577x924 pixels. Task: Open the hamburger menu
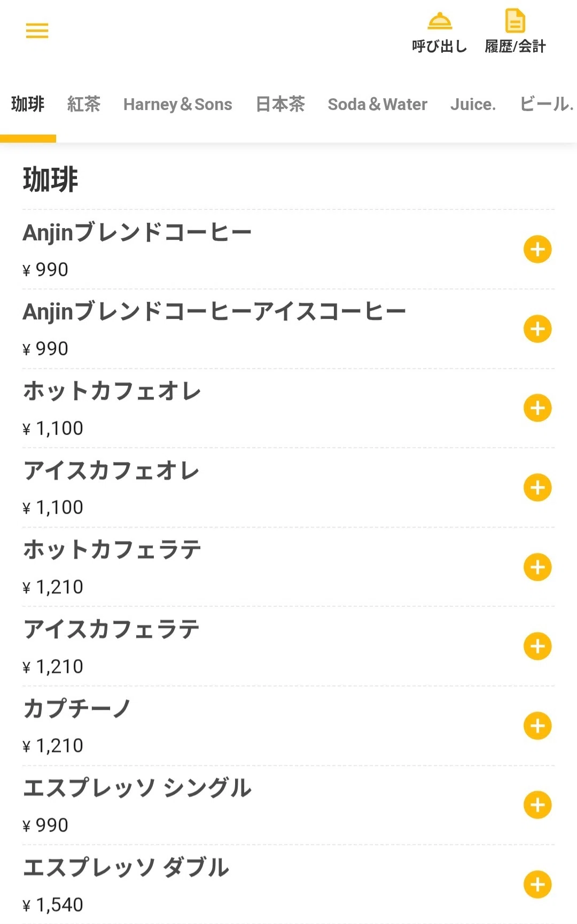pyautogui.click(x=37, y=30)
